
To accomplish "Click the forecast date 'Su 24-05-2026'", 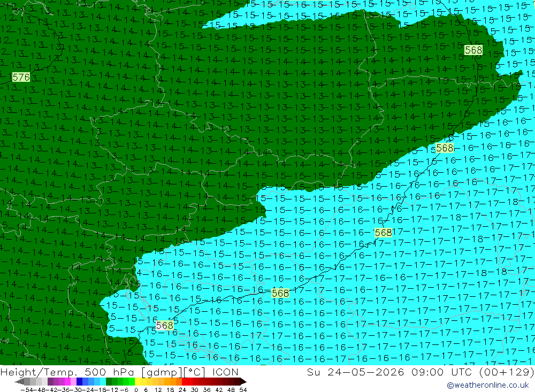I will 356,372.
